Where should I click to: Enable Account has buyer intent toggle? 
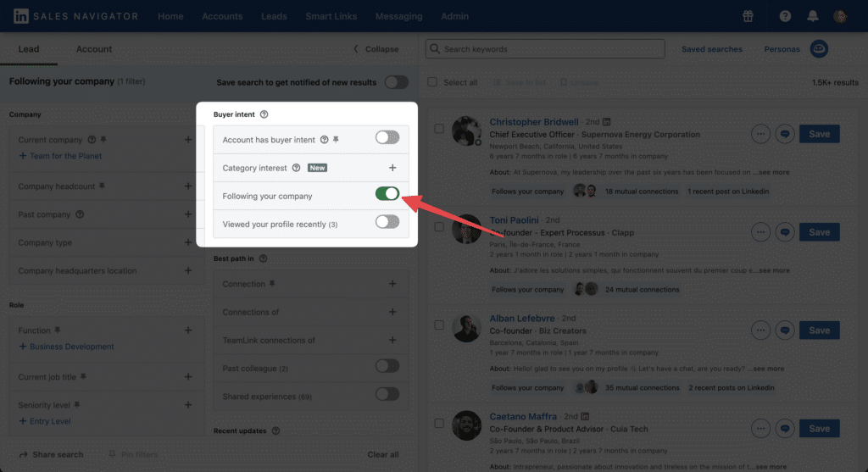387,138
